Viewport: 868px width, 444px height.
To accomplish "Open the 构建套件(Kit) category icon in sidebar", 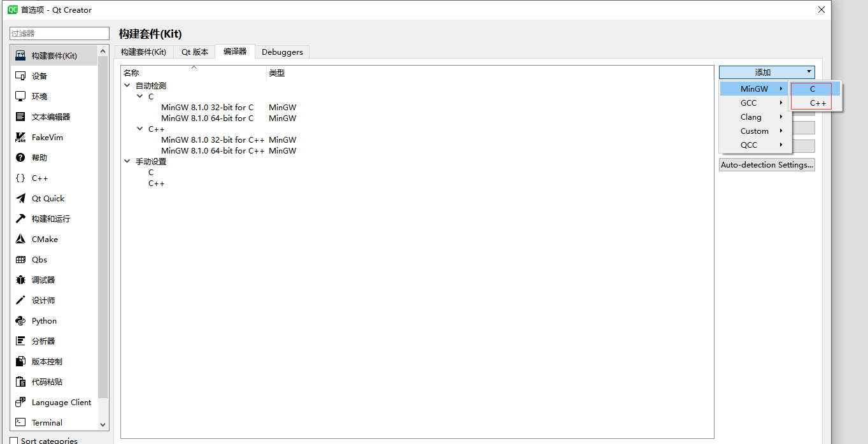I will 20,55.
